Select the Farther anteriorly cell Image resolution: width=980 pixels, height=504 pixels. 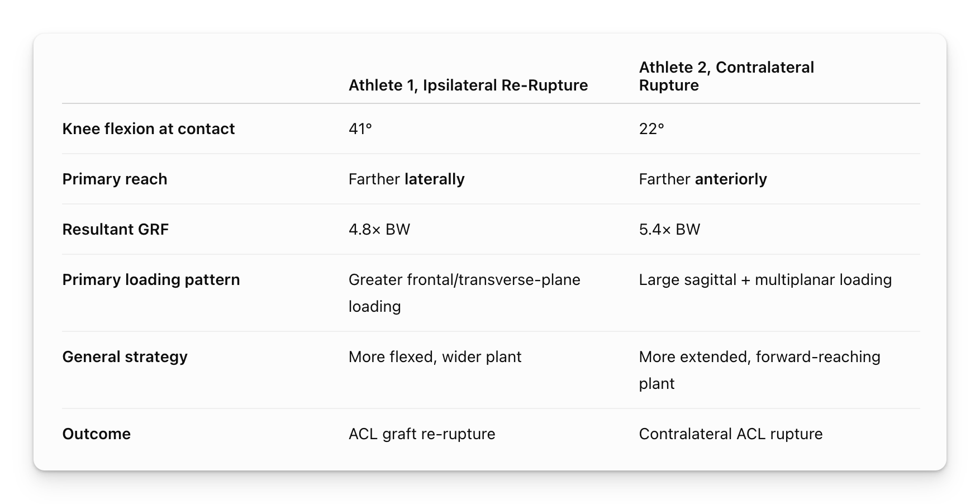tap(703, 179)
